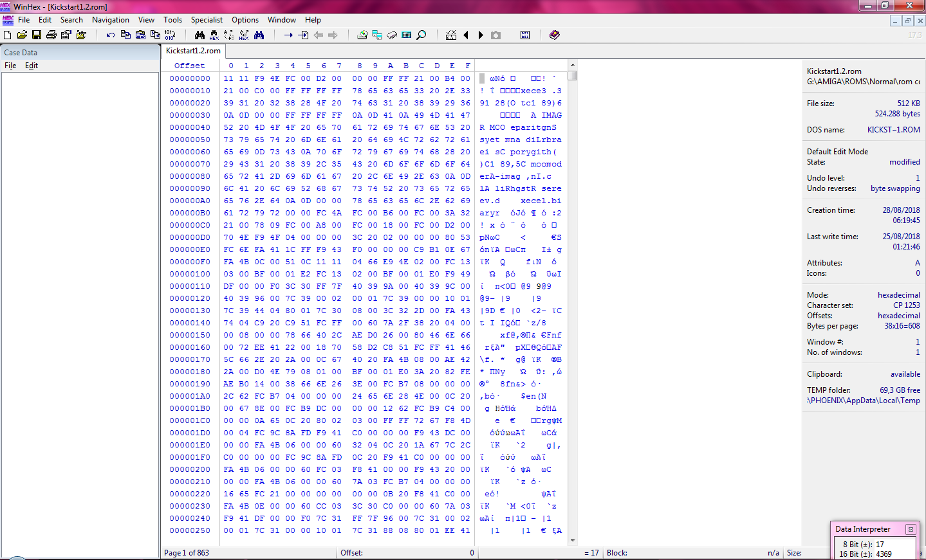The image size is (926, 560).
Task: Click the book help icon in the toolbar
Action: (555, 35)
